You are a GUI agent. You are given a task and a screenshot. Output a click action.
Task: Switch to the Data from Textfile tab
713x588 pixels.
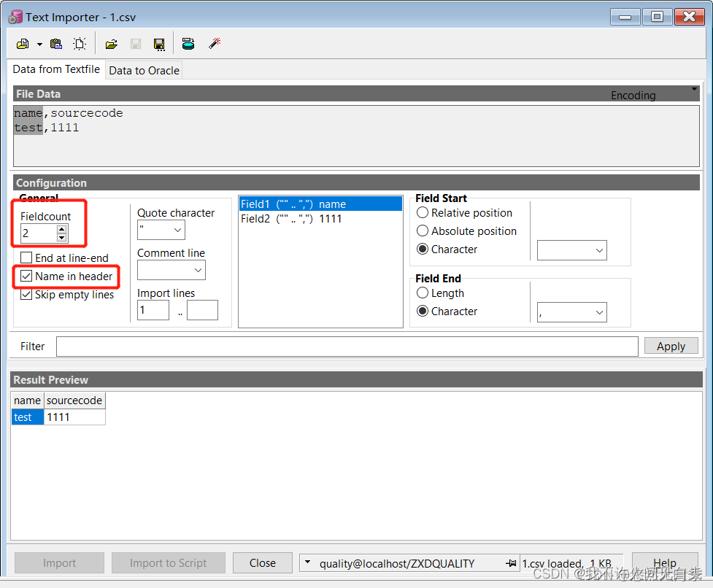[x=56, y=69]
